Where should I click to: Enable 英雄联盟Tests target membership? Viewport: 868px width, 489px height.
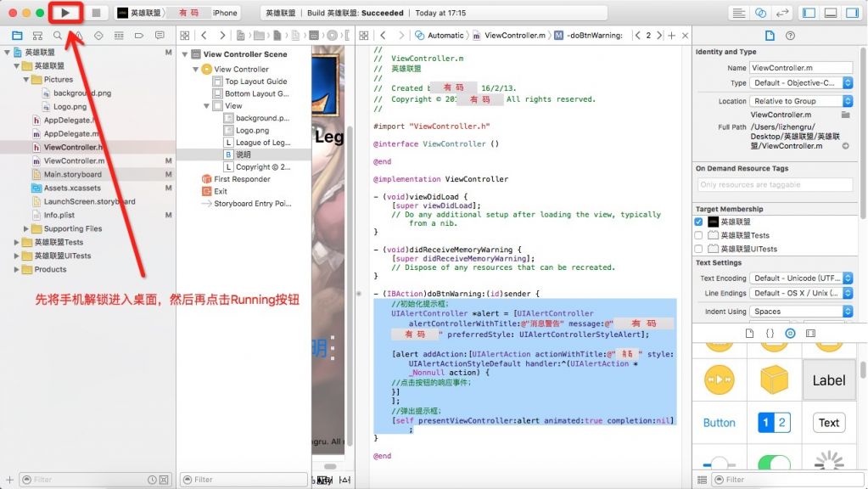(698, 235)
